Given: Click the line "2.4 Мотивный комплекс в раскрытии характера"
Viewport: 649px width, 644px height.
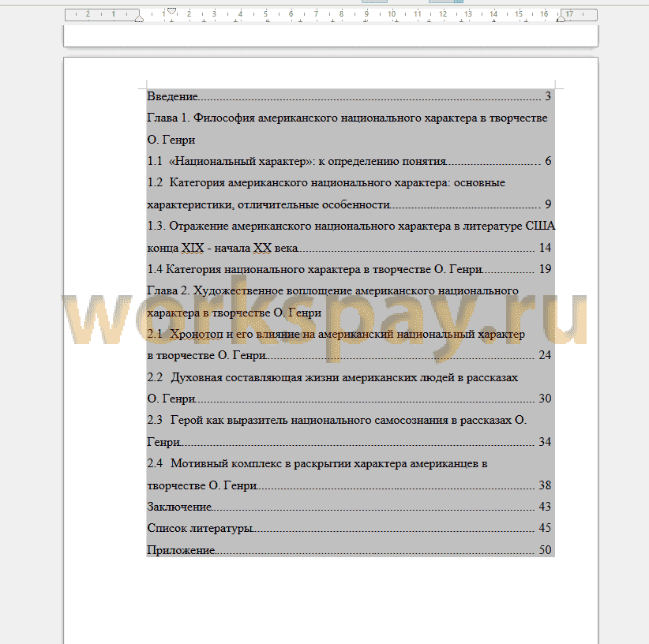Looking at the screenshot, I should pyautogui.click(x=317, y=463).
